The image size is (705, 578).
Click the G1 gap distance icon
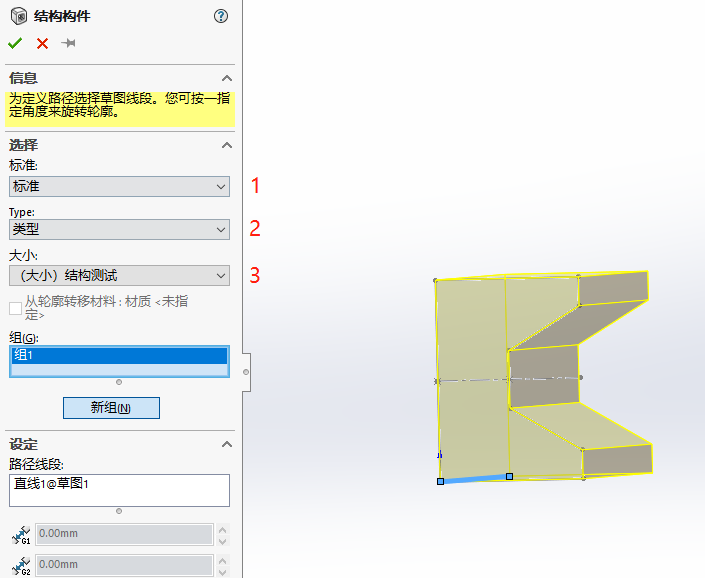[x=21, y=535]
